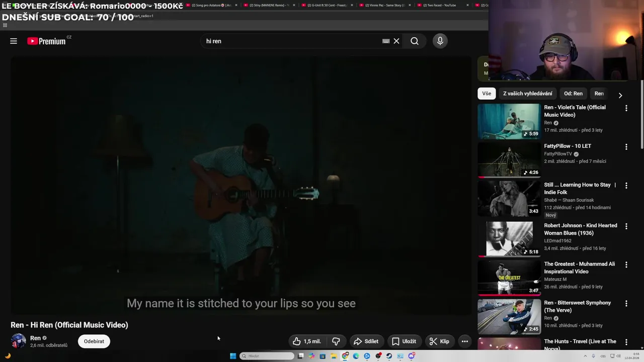Open Ren channel name link

(35, 338)
